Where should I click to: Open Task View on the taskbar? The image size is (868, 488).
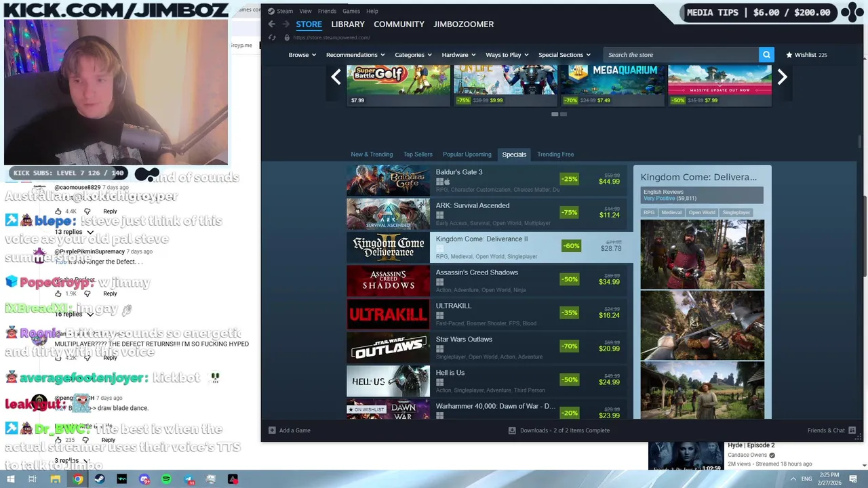point(32,479)
